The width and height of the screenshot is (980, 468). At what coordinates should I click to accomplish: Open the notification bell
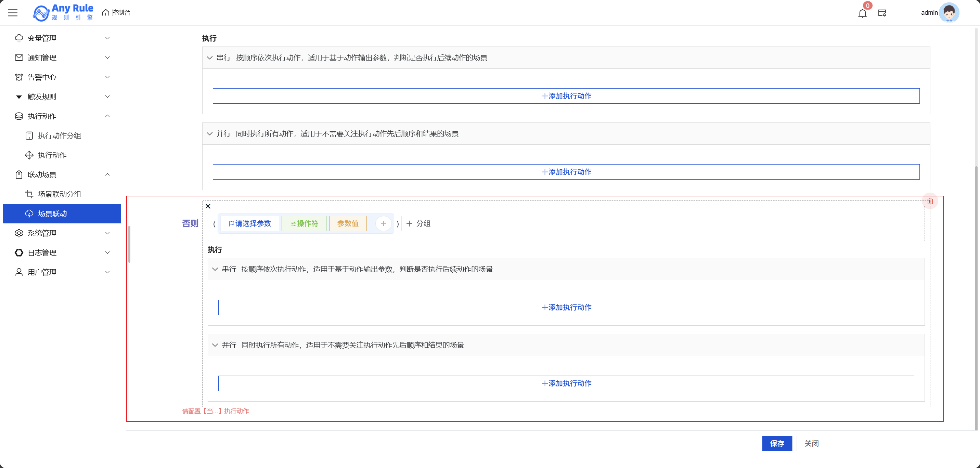click(x=862, y=13)
